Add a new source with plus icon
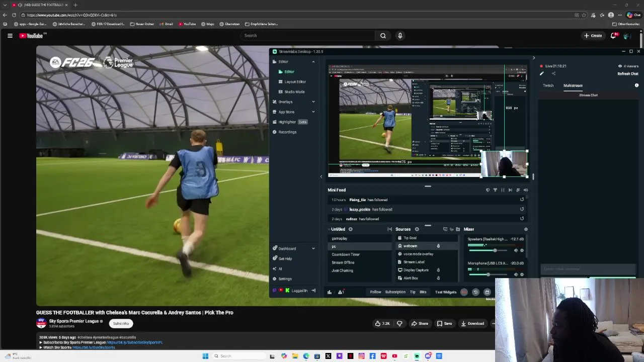This screenshot has height=362, width=644. 417,229
